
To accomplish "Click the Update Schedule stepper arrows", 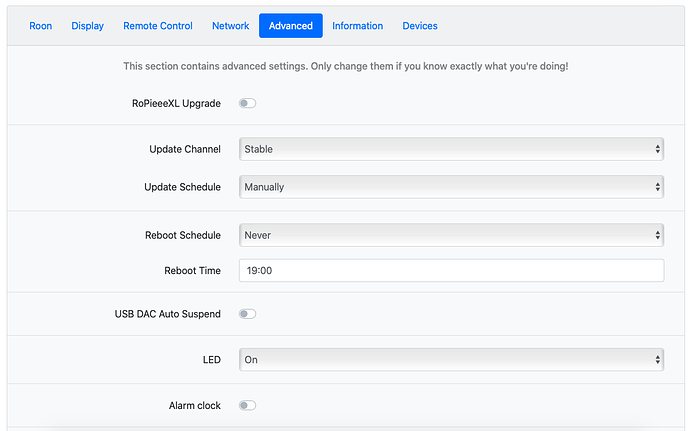I will pos(657,187).
